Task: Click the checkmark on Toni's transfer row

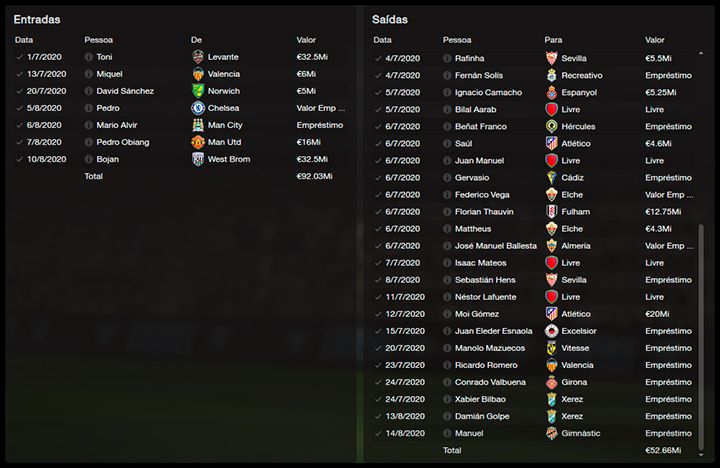Action: [x=20, y=57]
